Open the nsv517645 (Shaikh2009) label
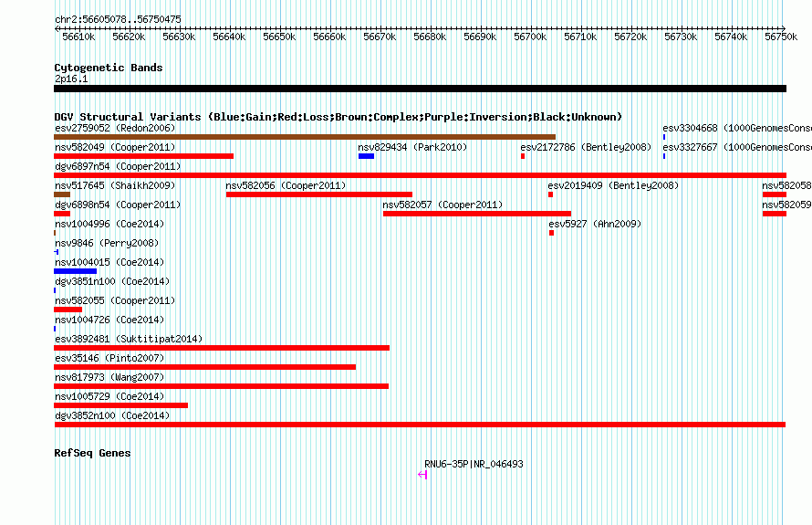This screenshot has height=525, width=812. (x=115, y=185)
